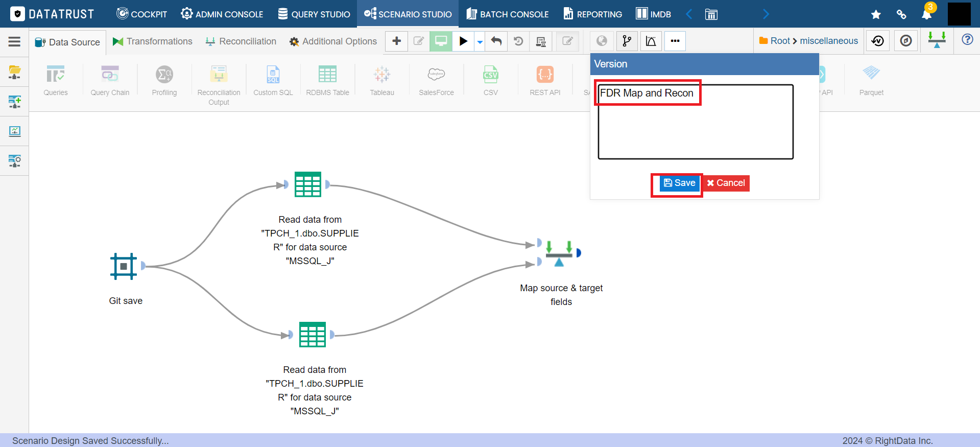Cancel the Version dialog
Viewport: 980px width, 447px height.
coord(726,183)
